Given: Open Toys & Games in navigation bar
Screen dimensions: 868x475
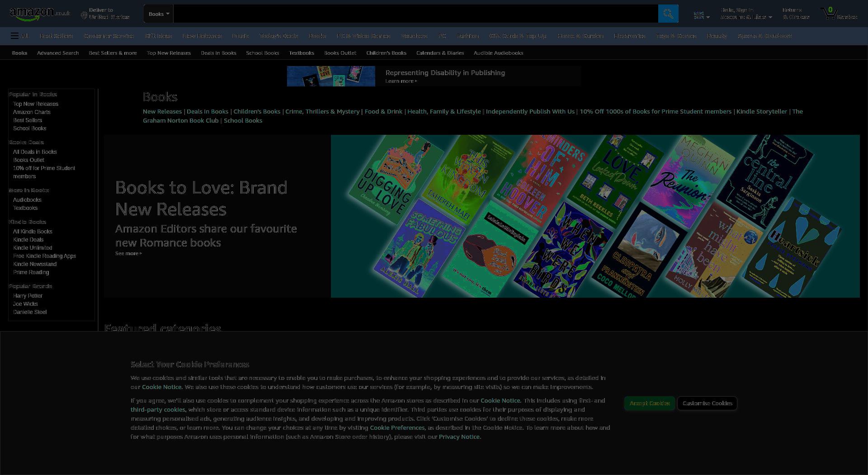Looking at the screenshot, I should click(x=676, y=36).
